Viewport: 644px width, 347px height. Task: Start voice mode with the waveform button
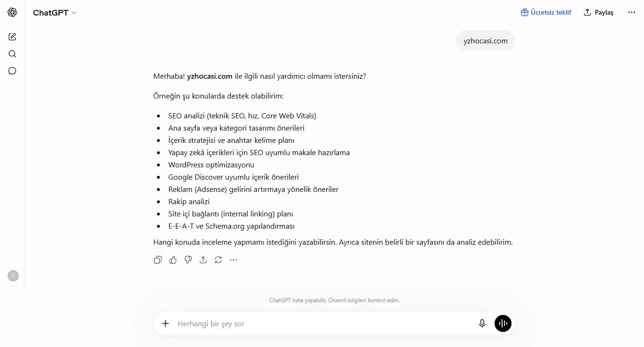(503, 323)
